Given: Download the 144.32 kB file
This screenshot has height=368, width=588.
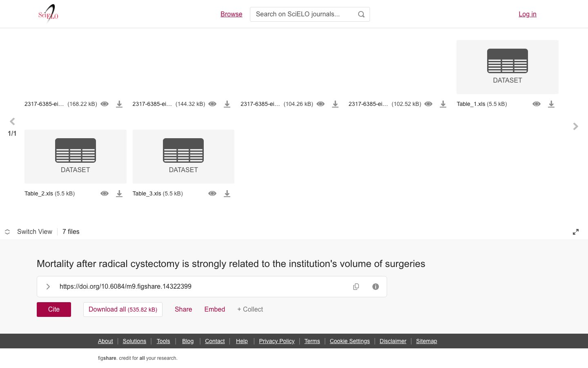Looking at the screenshot, I should [x=227, y=104].
